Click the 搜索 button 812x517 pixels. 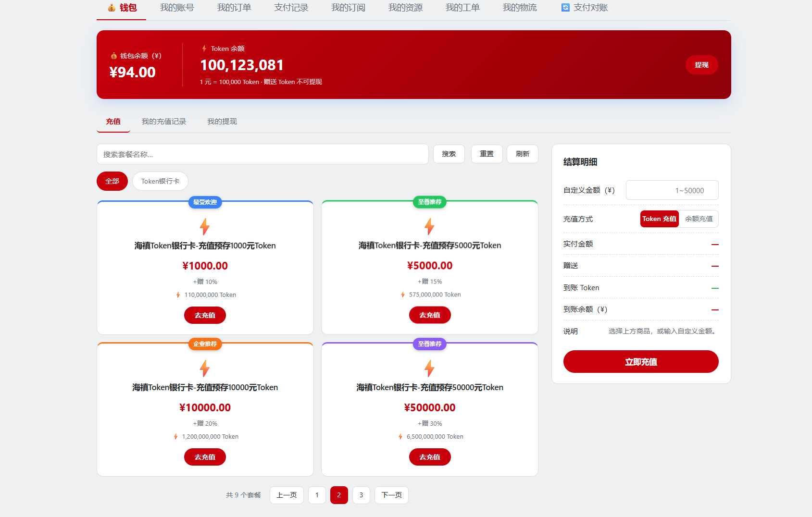[449, 154]
